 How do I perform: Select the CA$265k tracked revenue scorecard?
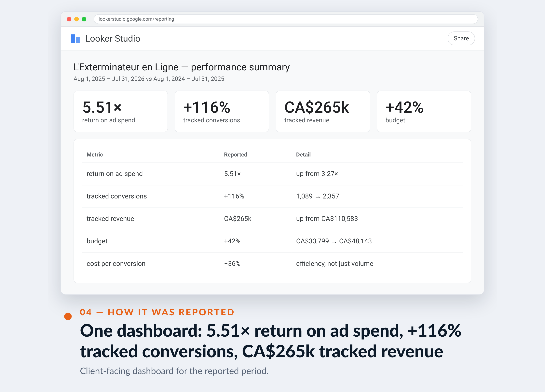click(323, 111)
